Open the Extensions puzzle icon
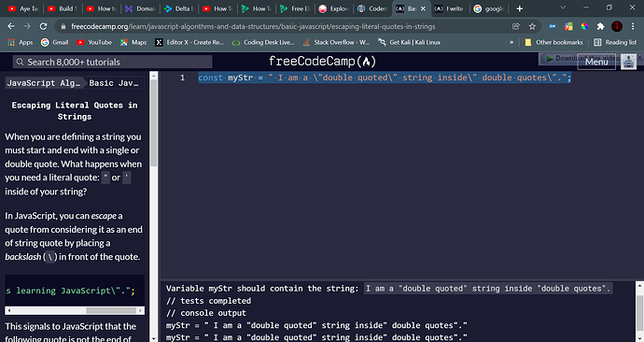The image size is (644, 342). click(600, 26)
